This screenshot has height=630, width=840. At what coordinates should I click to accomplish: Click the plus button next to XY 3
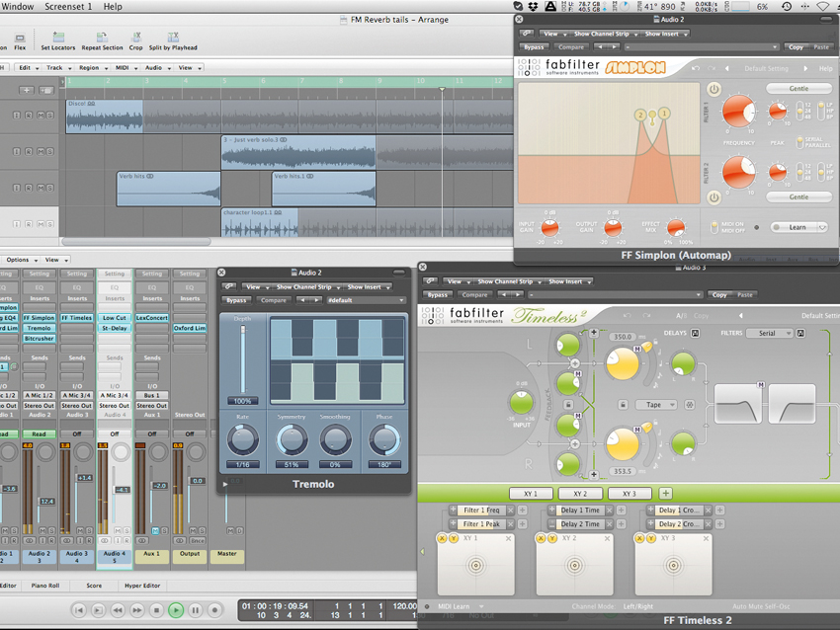(665, 493)
